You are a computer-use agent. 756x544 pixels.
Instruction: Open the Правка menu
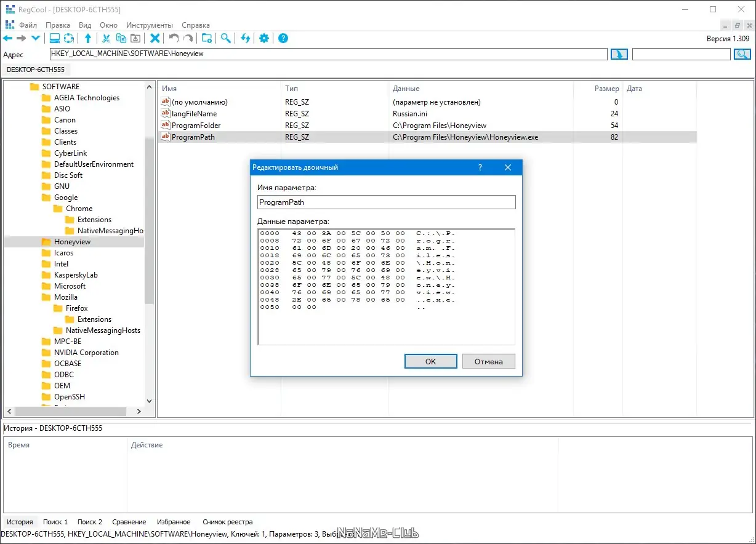pyautogui.click(x=58, y=25)
